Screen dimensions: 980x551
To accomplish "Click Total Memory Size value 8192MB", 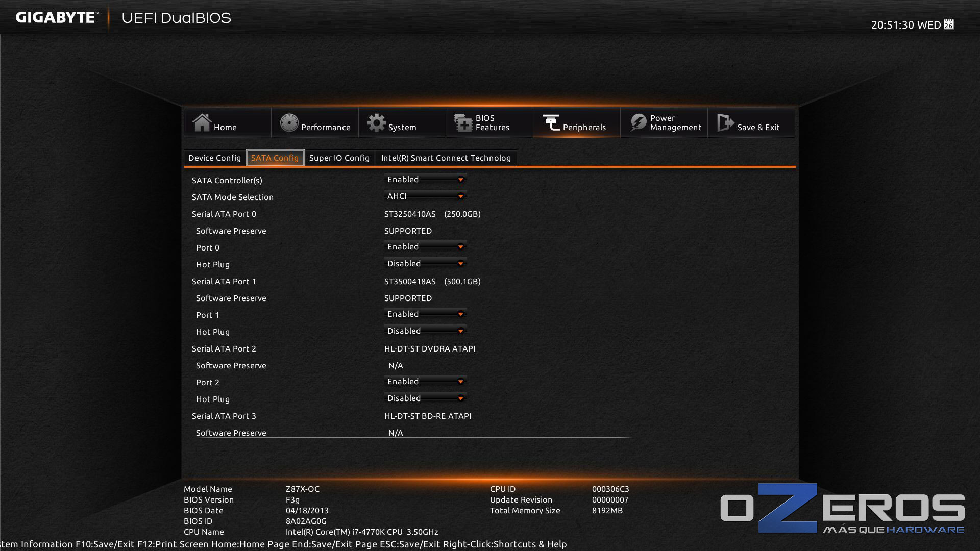I will 607,510.
